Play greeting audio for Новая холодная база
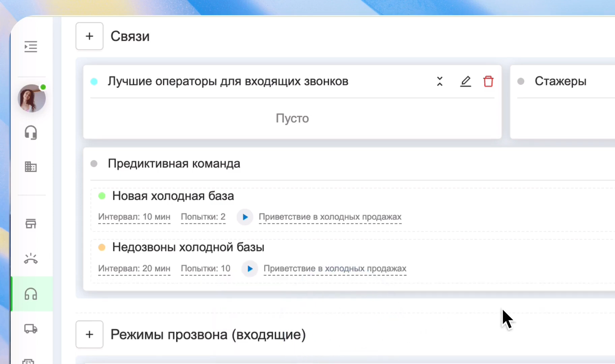615x364 pixels. click(x=245, y=217)
